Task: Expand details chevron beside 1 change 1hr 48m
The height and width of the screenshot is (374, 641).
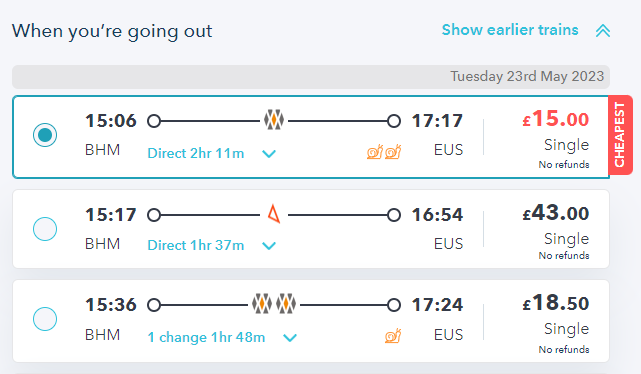Action: coord(290,338)
